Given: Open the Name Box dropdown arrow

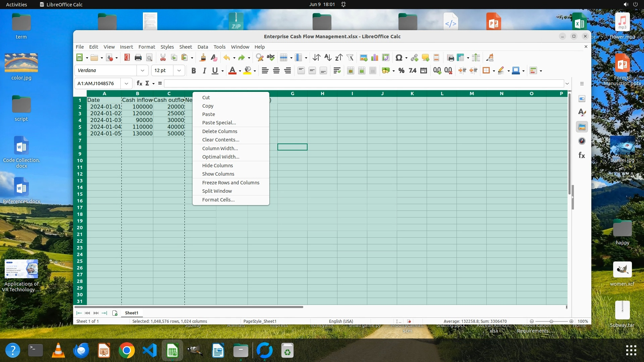Looking at the screenshot, I should 126,83.
